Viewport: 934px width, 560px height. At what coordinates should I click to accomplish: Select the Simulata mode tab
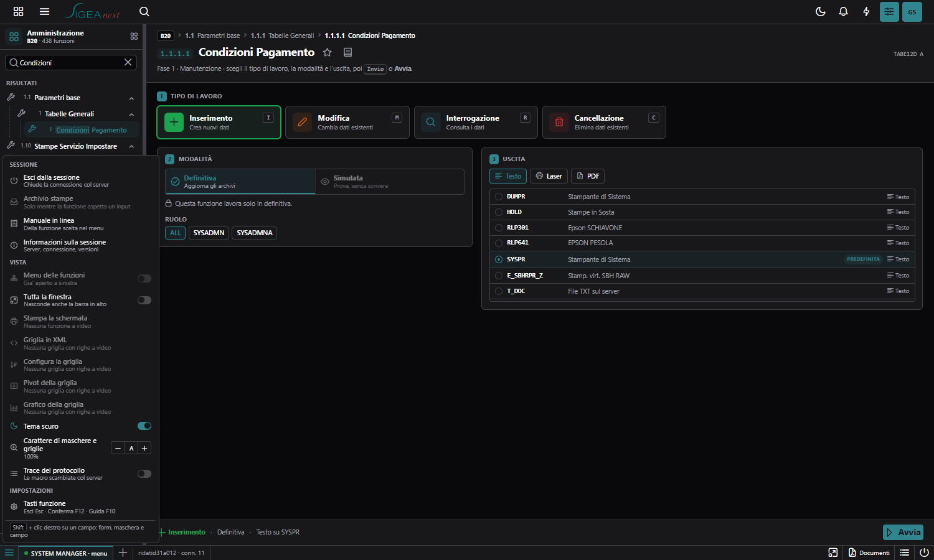point(390,182)
